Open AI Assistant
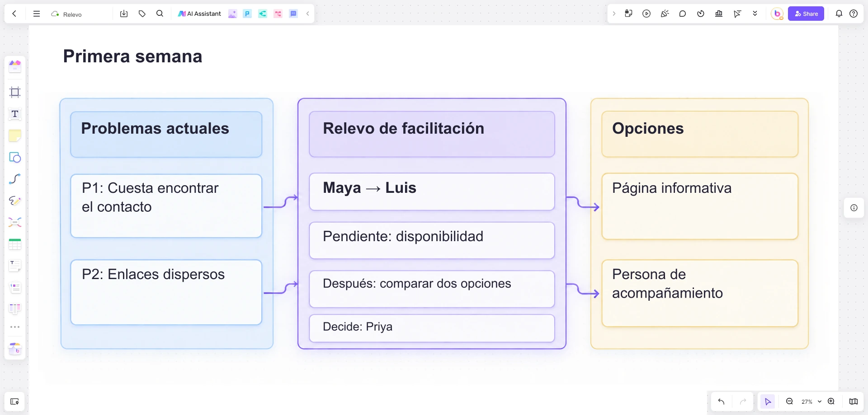This screenshot has height=415, width=868. 199,14
